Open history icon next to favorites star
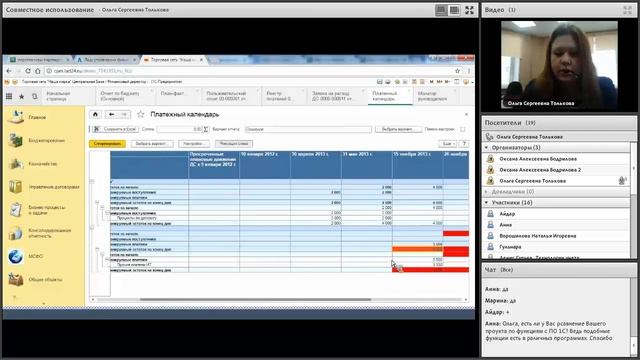Image resolution: width=640 pixels, height=360 pixels. 34,96
